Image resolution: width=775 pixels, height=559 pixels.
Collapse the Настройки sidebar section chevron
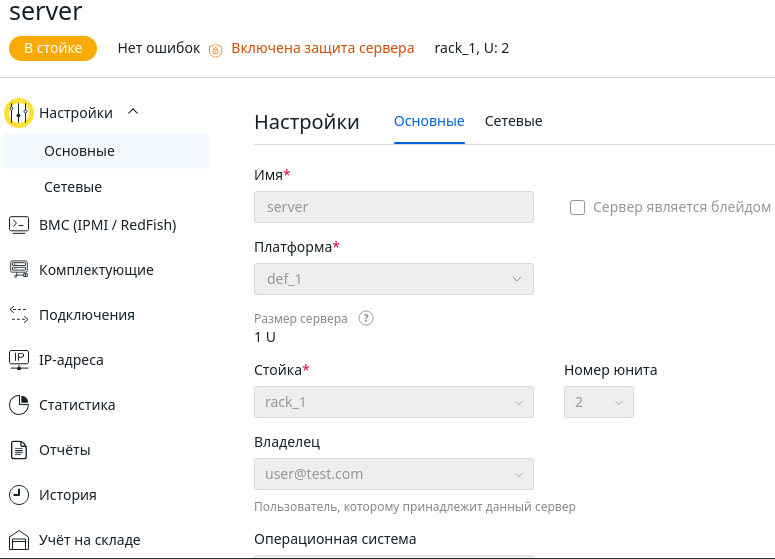[x=133, y=112]
